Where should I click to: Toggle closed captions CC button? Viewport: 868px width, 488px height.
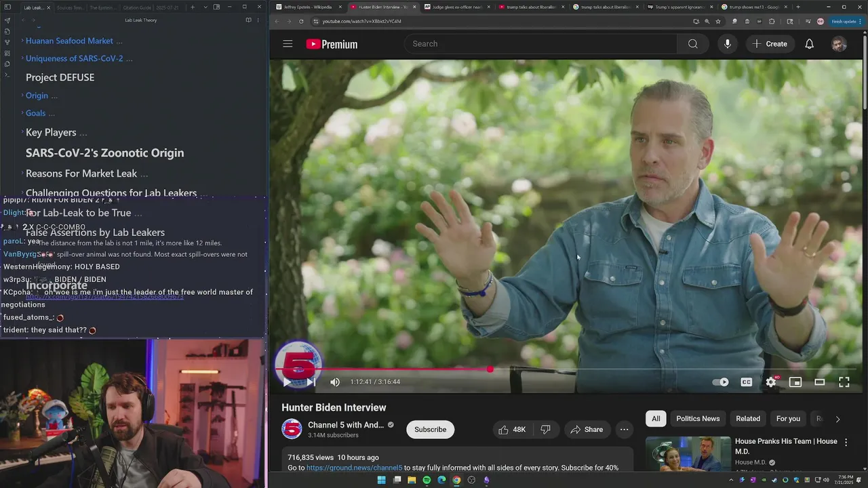click(746, 382)
